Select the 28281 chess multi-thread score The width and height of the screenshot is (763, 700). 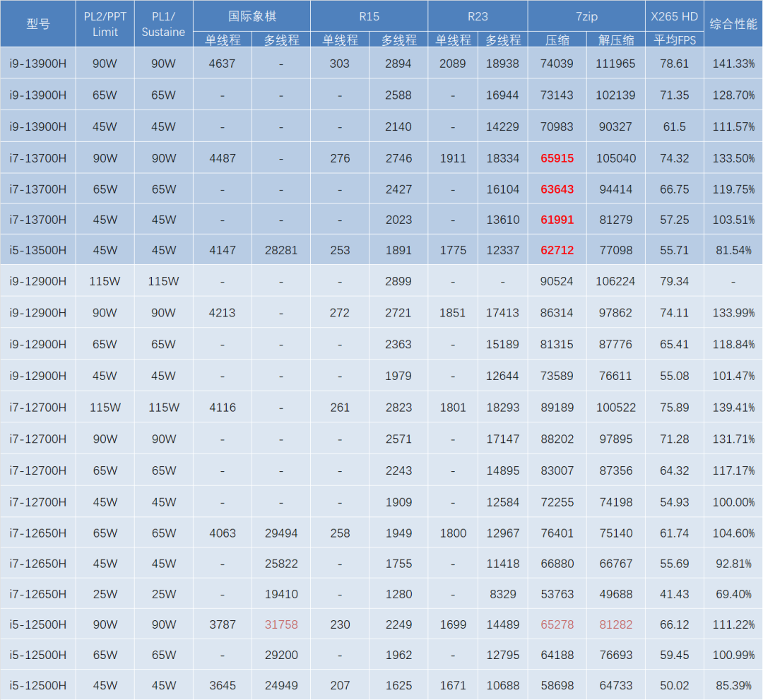click(x=281, y=250)
